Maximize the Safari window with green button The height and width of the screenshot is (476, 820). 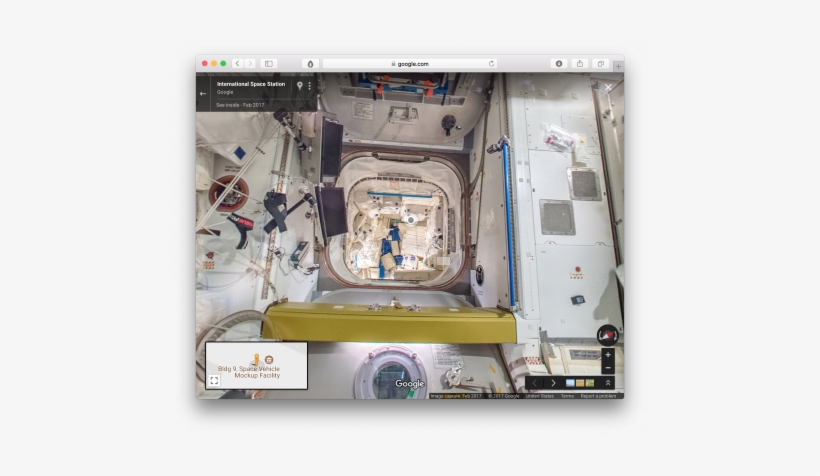coord(223,64)
